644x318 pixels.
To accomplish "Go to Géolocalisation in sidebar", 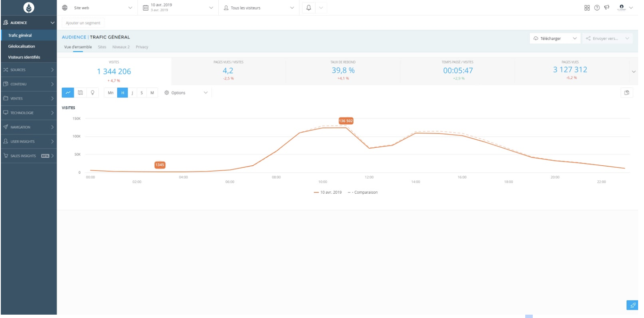I will click(22, 46).
